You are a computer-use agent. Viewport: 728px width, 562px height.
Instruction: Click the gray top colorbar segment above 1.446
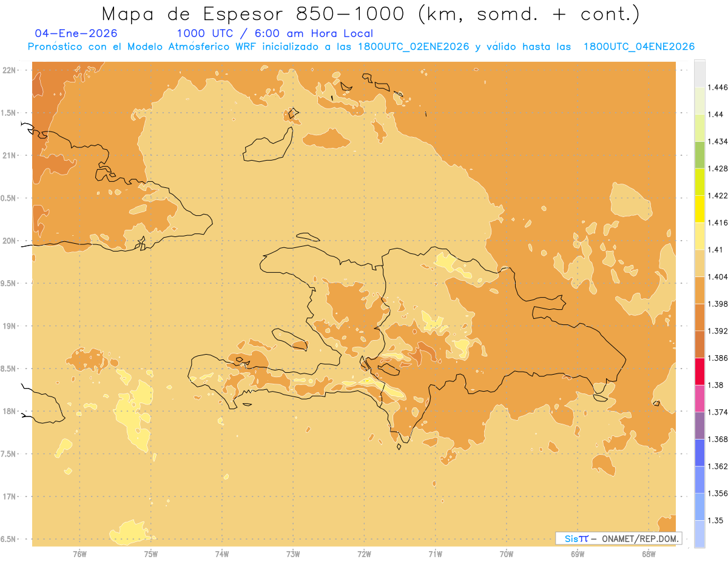tap(699, 73)
